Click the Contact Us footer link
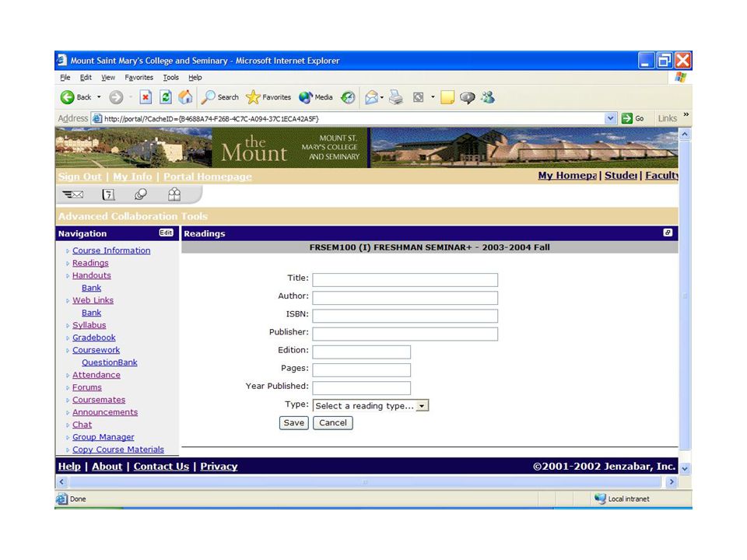The width and height of the screenshot is (747, 560). tap(161, 467)
